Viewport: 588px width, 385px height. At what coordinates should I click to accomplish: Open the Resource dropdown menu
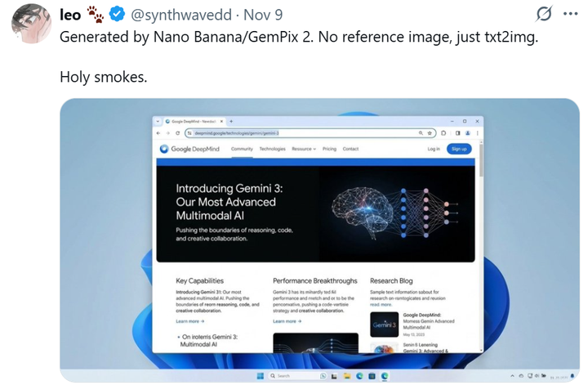pyautogui.click(x=304, y=149)
